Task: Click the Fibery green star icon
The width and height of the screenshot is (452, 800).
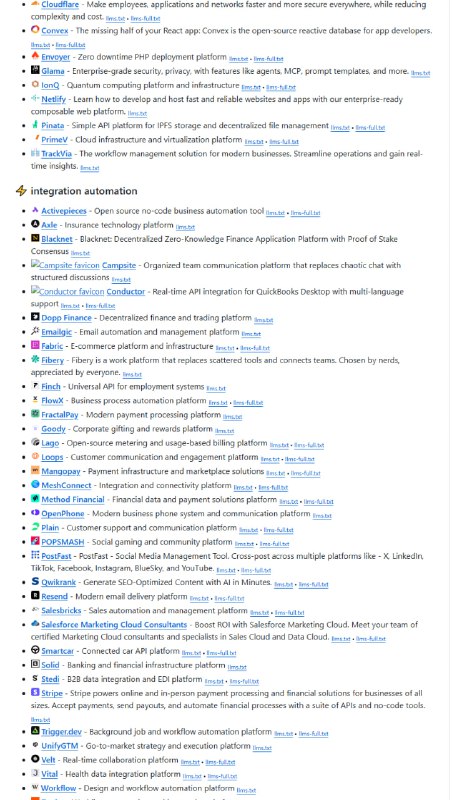Action: coord(35,359)
